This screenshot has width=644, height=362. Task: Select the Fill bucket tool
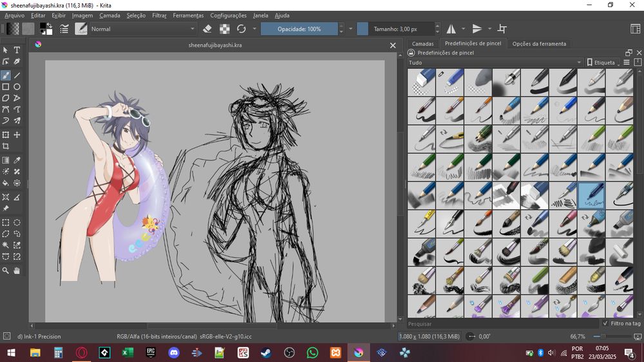click(x=6, y=183)
